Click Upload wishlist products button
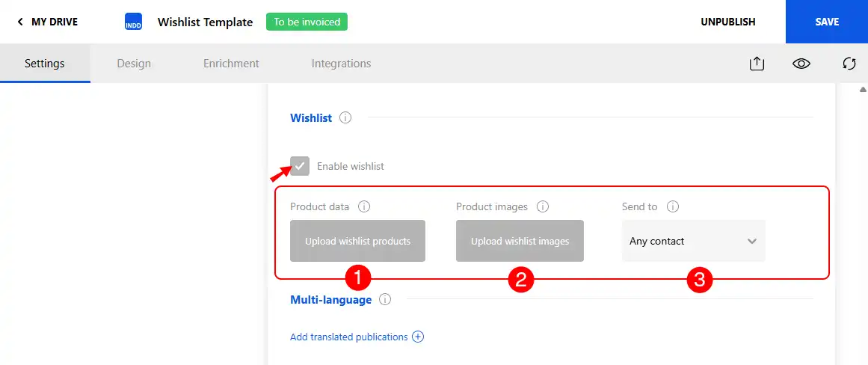The height and width of the screenshot is (365, 868). click(357, 241)
